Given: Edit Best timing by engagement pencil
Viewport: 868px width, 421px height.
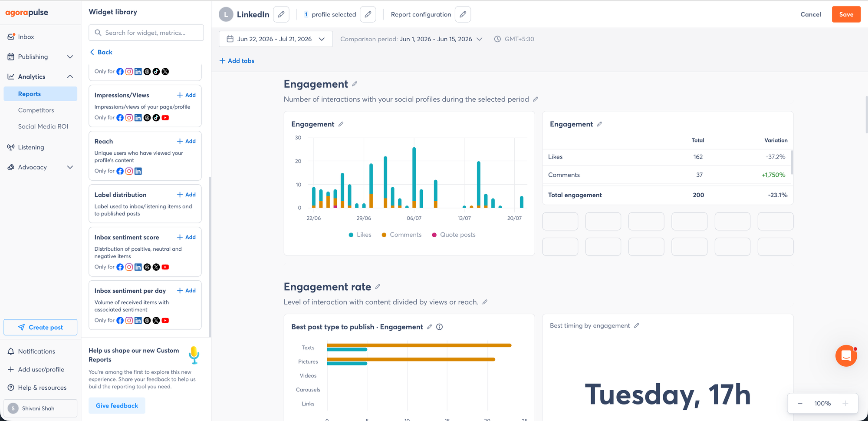Looking at the screenshot, I should (636, 325).
